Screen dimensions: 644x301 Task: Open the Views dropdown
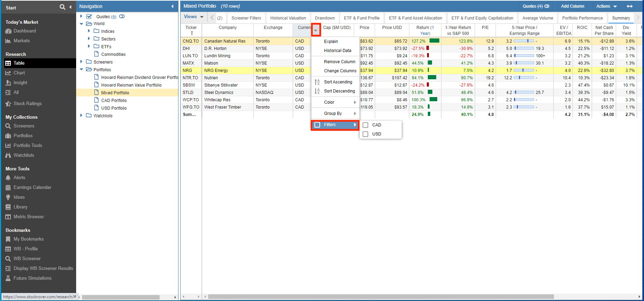(x=193, y=17)
